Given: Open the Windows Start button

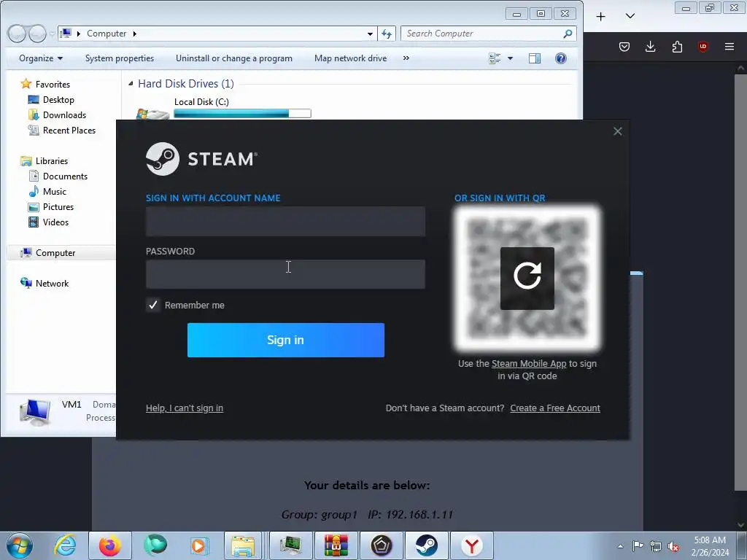Looking at the screenshot, I should (20, 545).
